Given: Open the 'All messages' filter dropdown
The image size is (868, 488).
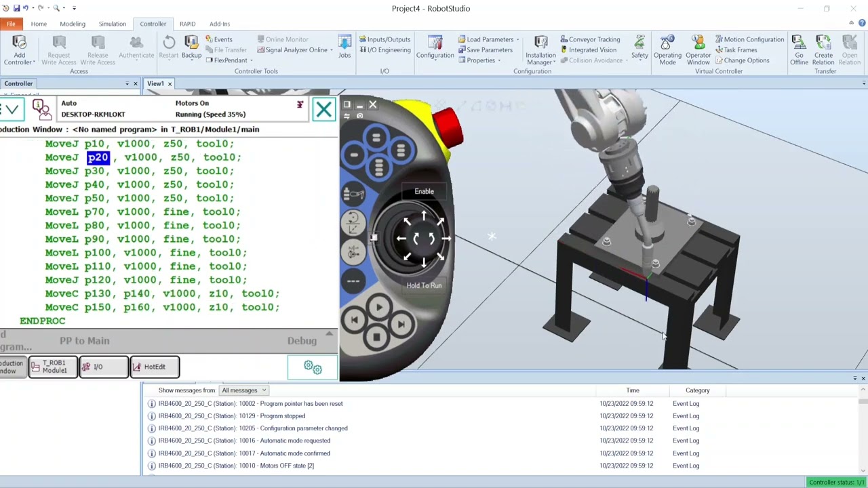Looking at the screenshot, I should tap(244, 390).
